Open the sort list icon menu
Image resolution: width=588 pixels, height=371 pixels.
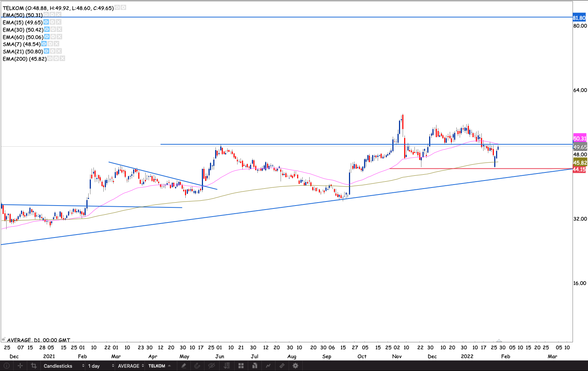(227, 366)
